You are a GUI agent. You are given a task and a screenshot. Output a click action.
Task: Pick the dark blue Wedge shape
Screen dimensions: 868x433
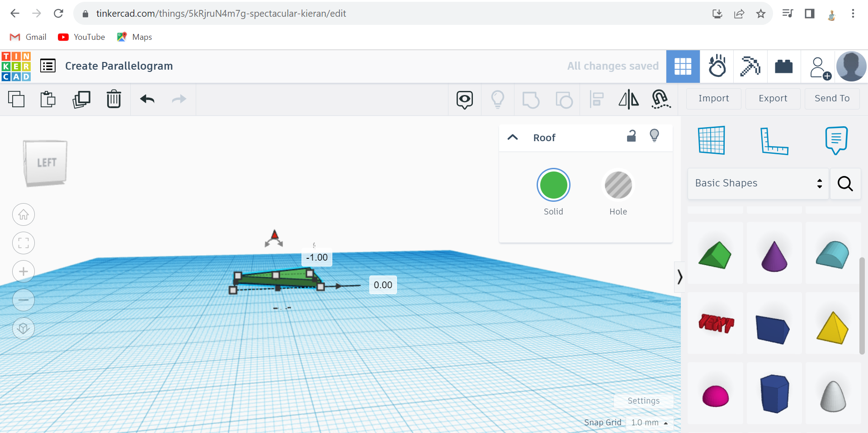[774, 323]
